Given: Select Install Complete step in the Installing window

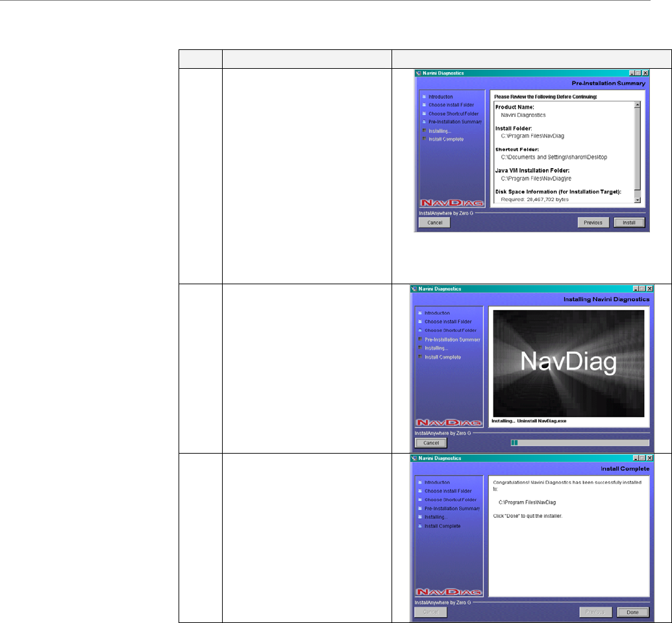Looking at the screenshot, I should [x=443, y=358].
